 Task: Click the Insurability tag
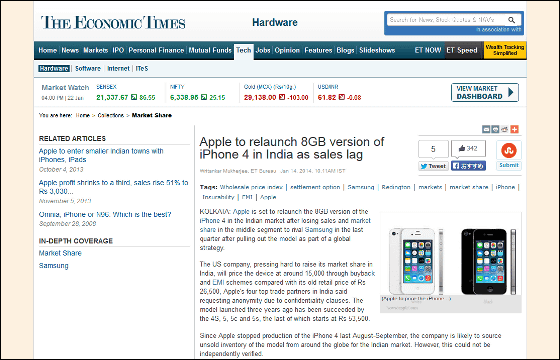218,197
